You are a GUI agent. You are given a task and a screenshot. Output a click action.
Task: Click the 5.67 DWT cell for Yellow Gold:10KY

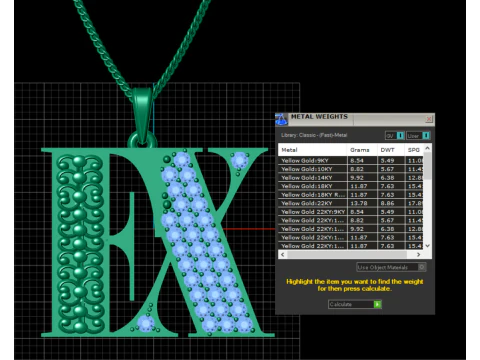tap(391, 169)
